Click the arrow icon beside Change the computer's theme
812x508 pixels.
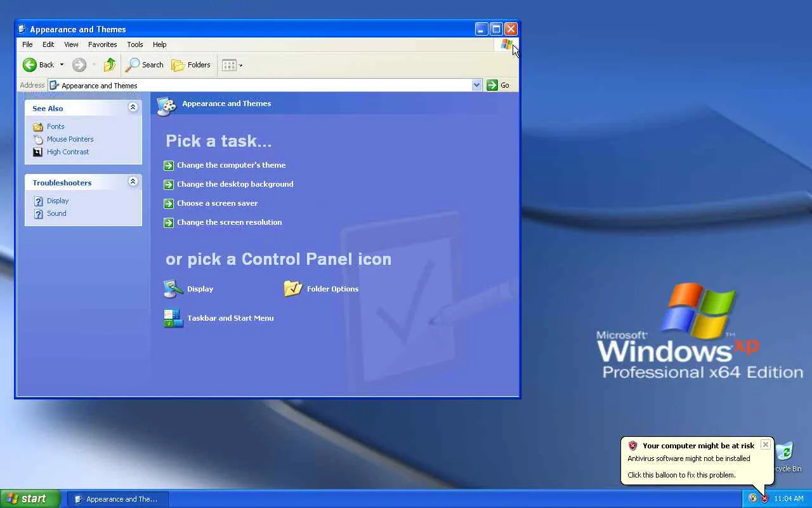coord(168,165)
